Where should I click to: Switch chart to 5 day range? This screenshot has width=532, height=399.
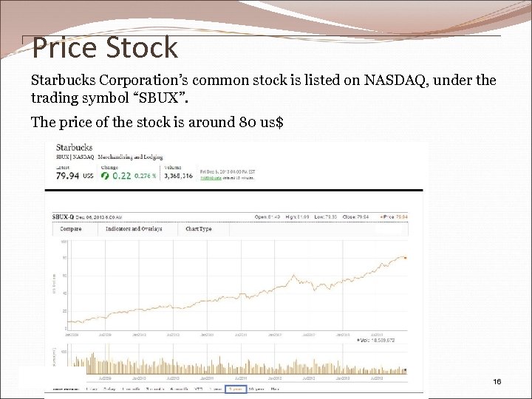coord(111,389)
